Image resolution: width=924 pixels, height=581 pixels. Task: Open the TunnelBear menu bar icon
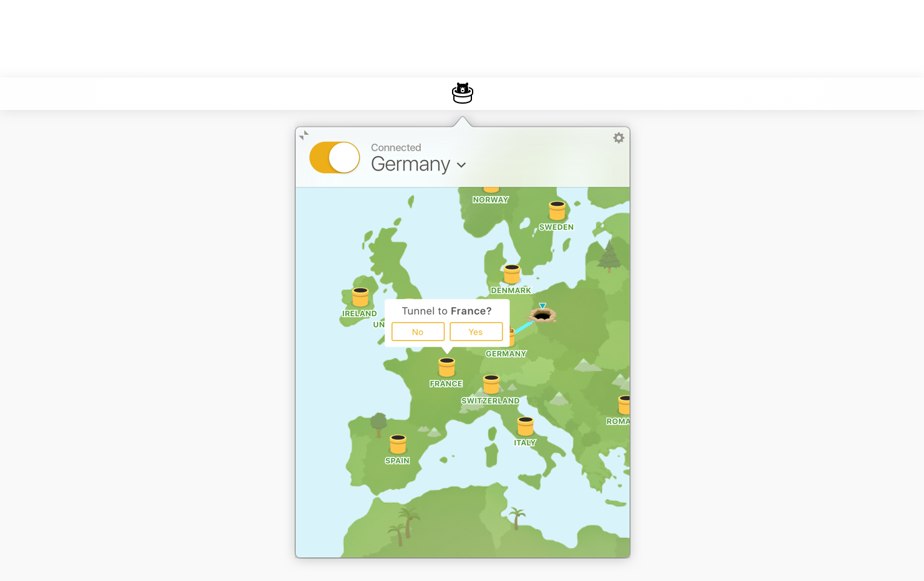pos(463,93)
